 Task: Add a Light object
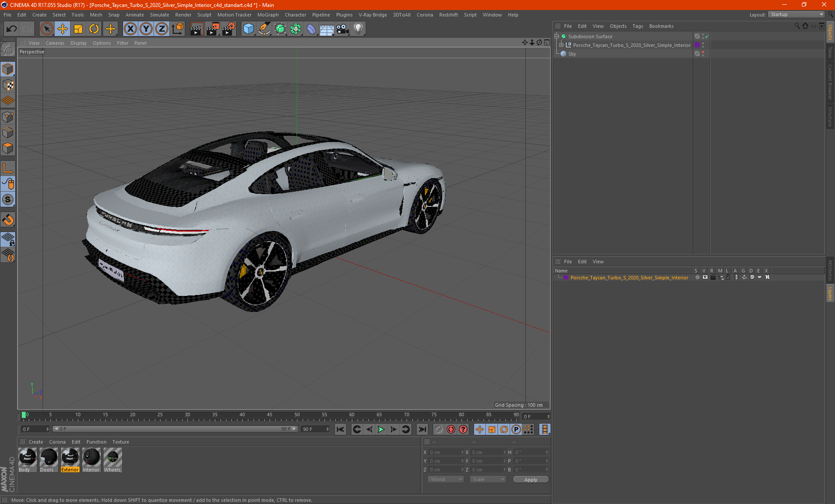[x=358, y=29]
